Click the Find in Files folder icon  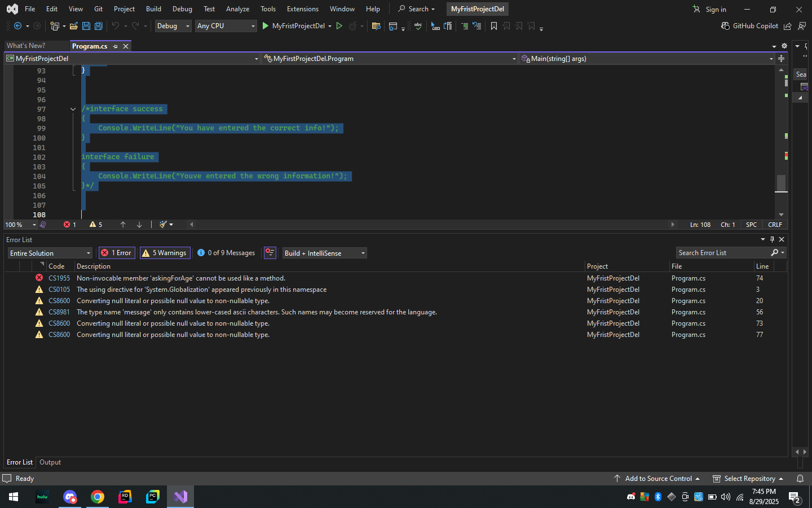tap(376, 26)
